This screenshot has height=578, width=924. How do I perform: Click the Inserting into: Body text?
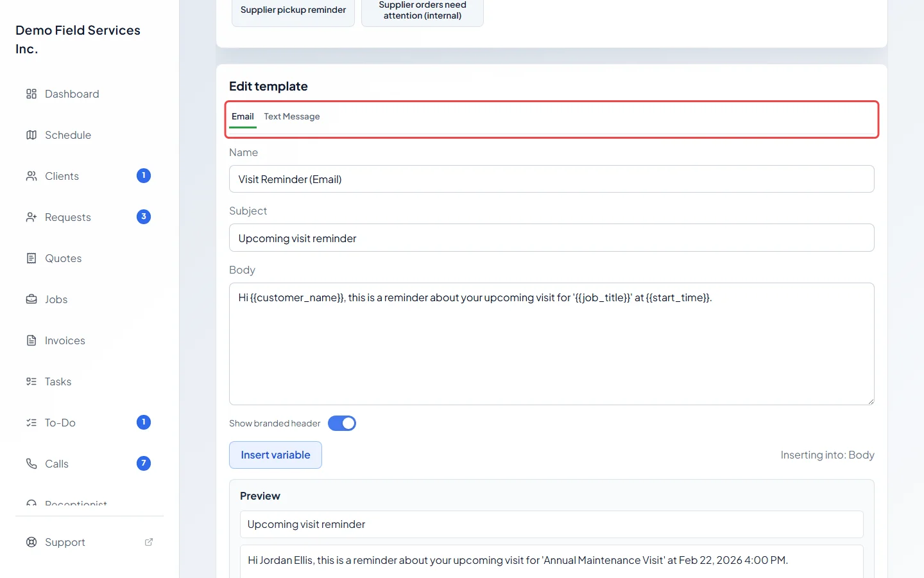click(x=827, y=455)
